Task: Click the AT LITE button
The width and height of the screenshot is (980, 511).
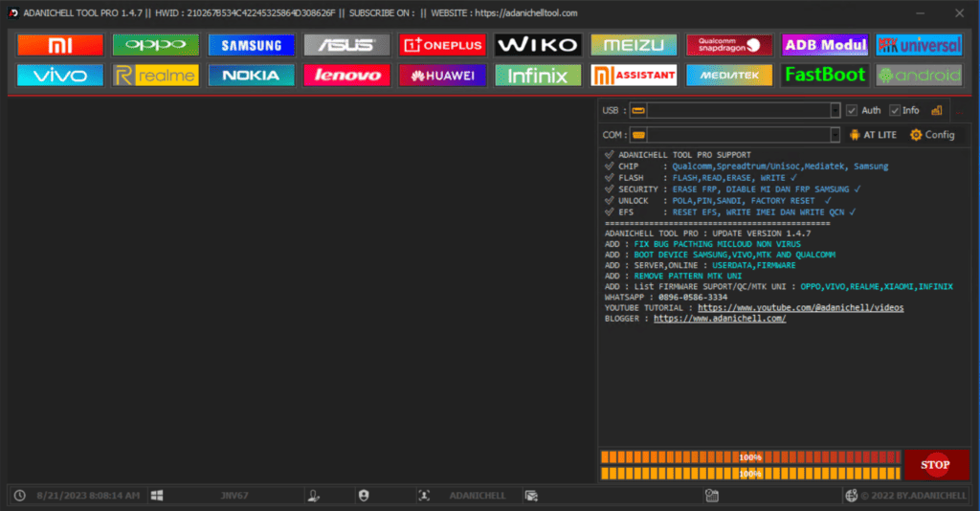Action: [x=873, y=135]
